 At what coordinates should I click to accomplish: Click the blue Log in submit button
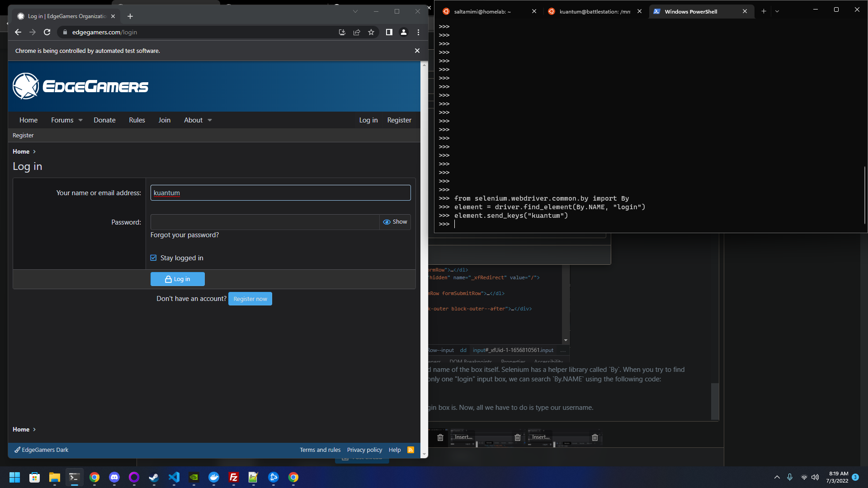tap(178, 279)
